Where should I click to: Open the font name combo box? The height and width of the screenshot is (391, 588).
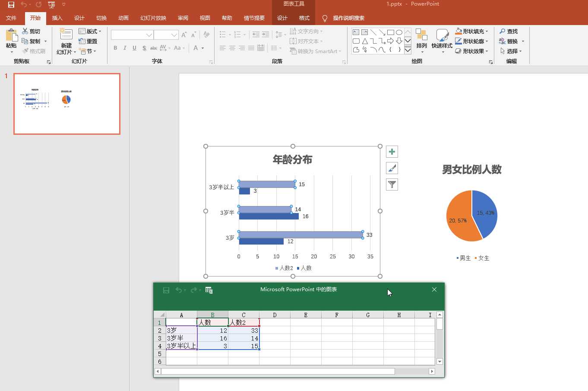(x=132, y=35)
